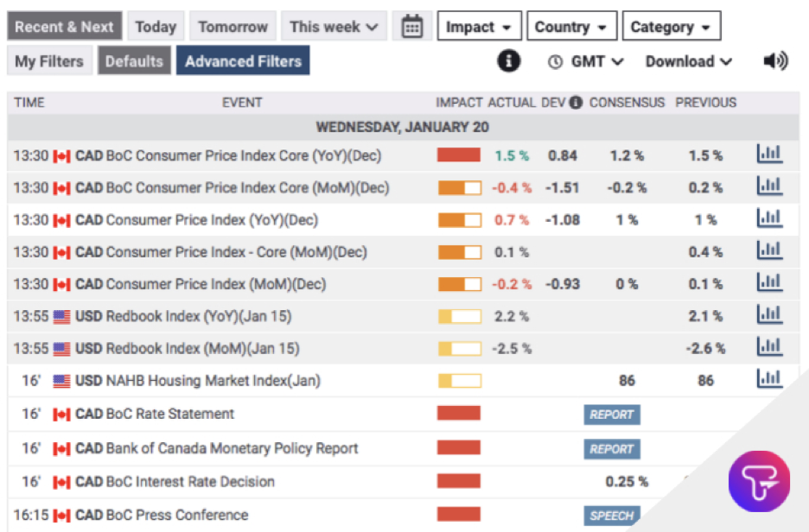The height and width of the screenshot is (532, 809).
Task: Expand the Category filter dropdown
Action: tap(672, 26)
